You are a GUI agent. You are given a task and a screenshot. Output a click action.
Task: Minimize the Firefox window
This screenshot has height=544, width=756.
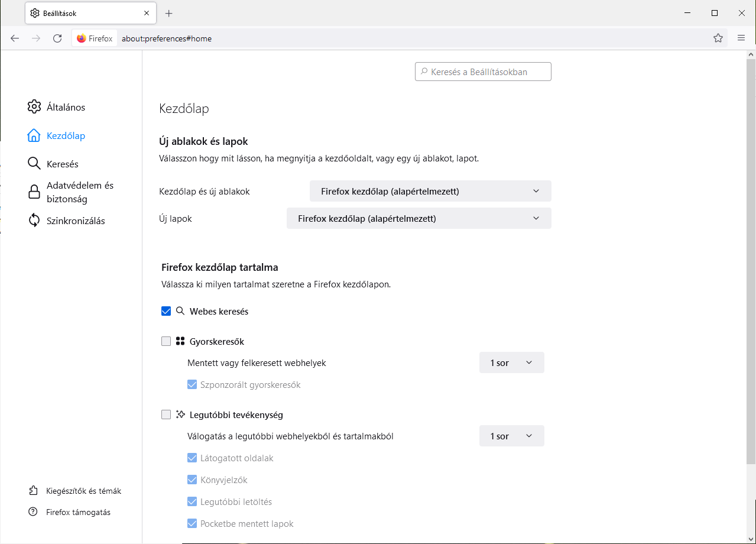[x=687, y=13]
